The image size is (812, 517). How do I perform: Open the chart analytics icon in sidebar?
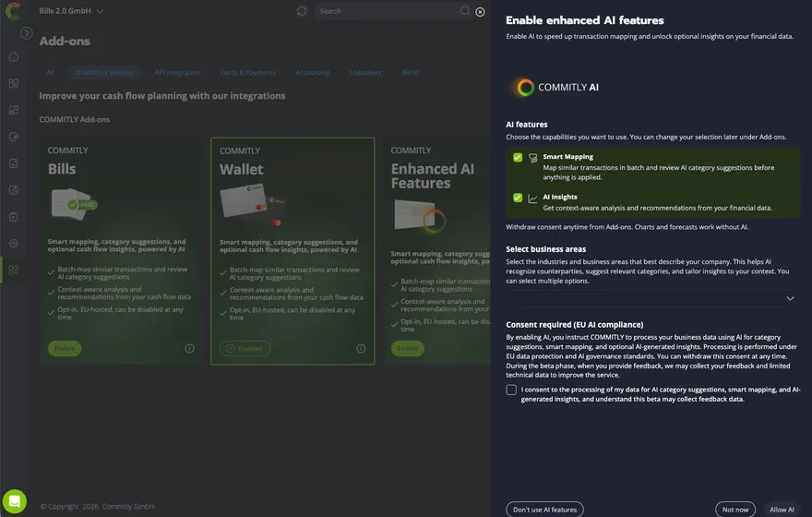tap(14, 190)
